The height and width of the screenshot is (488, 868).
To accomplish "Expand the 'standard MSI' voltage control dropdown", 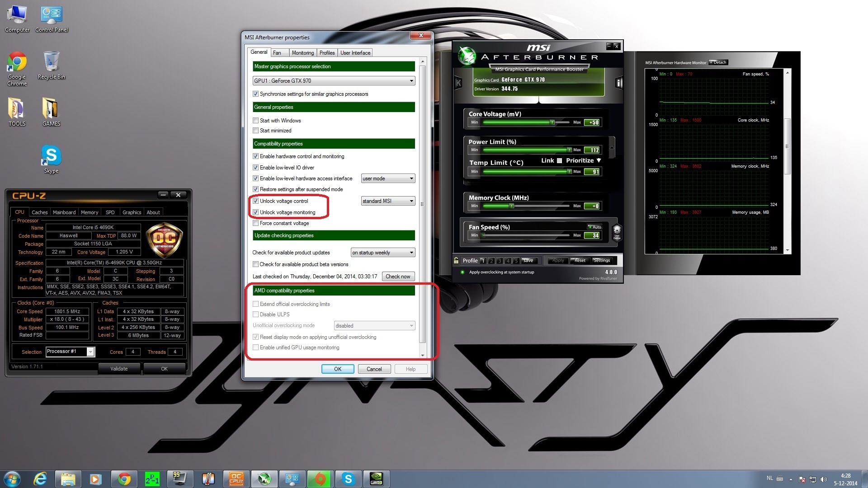I will click(388, 201).
